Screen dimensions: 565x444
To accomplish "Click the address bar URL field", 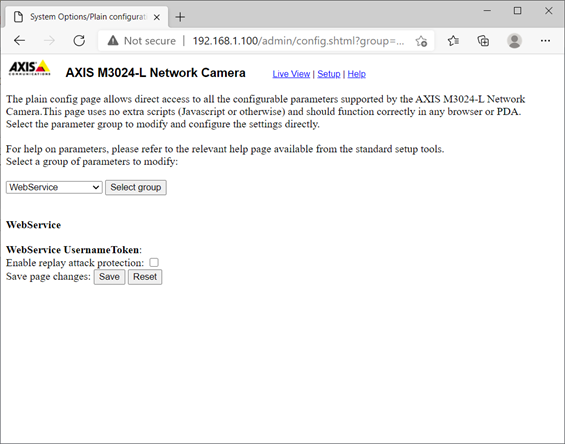I will pos(298,41).
